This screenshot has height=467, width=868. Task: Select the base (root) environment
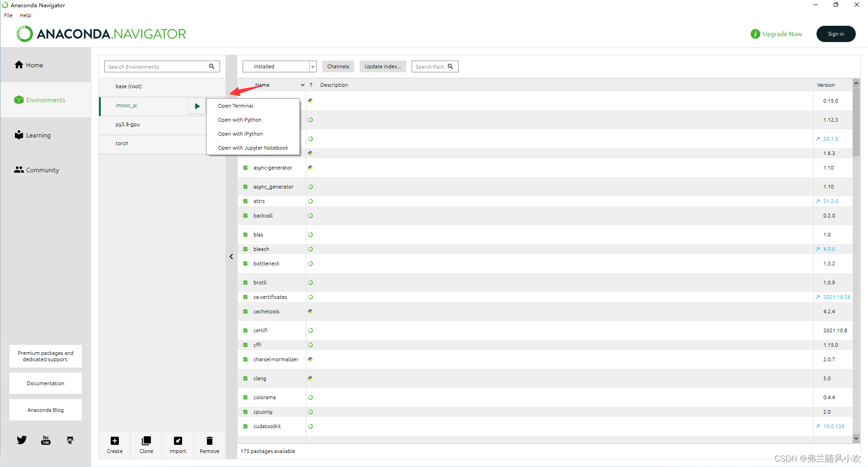[162, 86]
